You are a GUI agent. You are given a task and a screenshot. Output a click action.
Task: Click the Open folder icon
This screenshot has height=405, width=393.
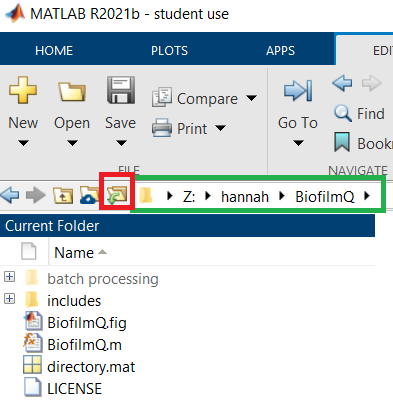pos(72,91)
